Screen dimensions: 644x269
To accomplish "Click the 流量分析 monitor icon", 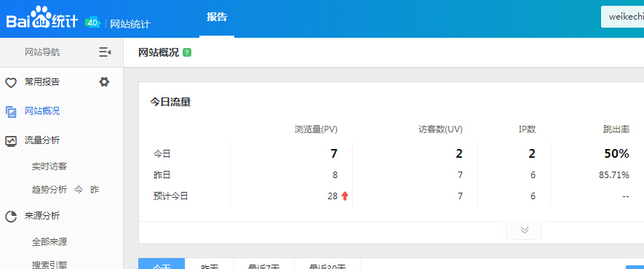I will [11, 141].
